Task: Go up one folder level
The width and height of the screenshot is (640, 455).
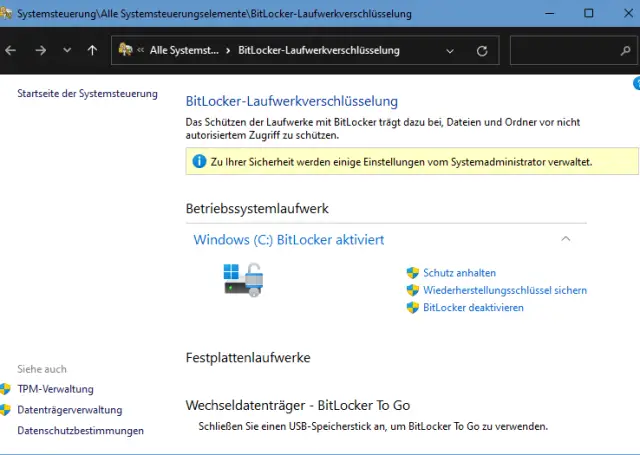Action: (x=92, y=50)
